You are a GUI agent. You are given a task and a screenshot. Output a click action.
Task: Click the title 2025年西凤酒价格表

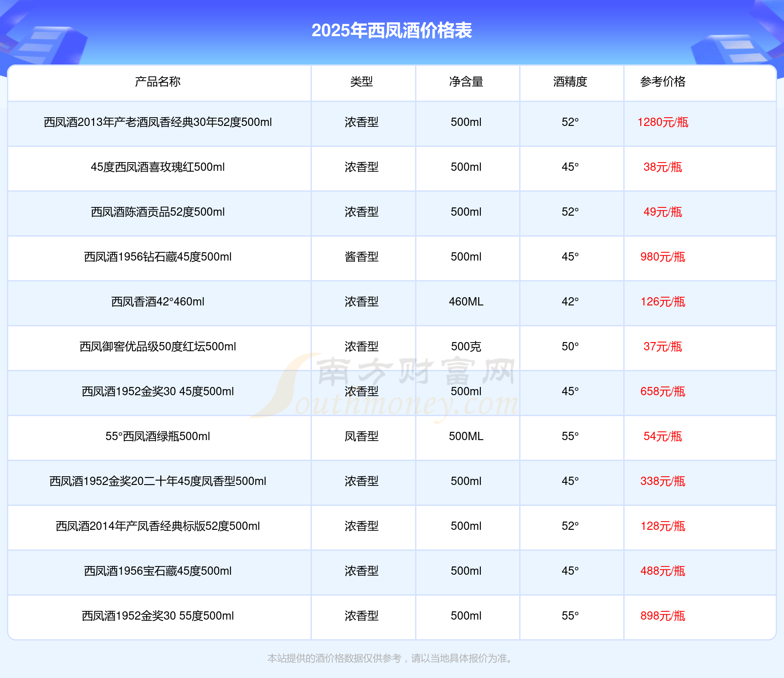click(x=392, y=31)
